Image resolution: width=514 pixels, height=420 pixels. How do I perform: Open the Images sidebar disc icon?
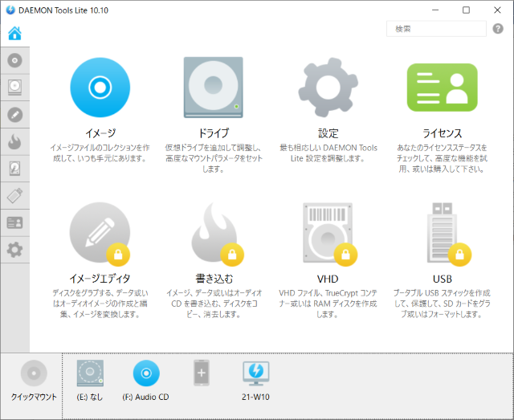[x=14, y=60]
